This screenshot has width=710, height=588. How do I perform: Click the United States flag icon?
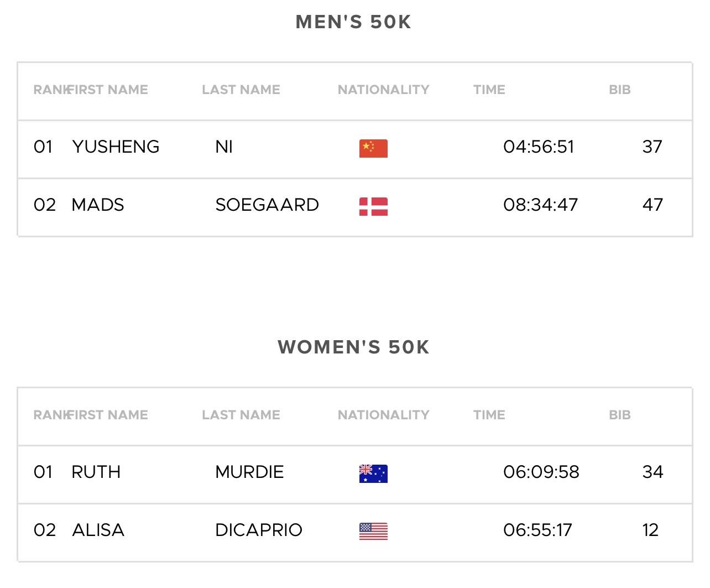(x=373, y=532)
